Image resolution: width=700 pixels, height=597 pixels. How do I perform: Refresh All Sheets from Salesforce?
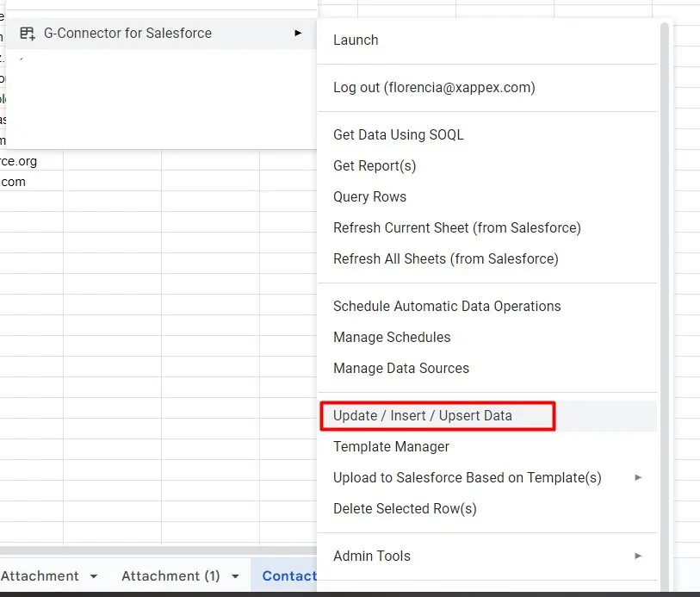click(x=487, y=259)
